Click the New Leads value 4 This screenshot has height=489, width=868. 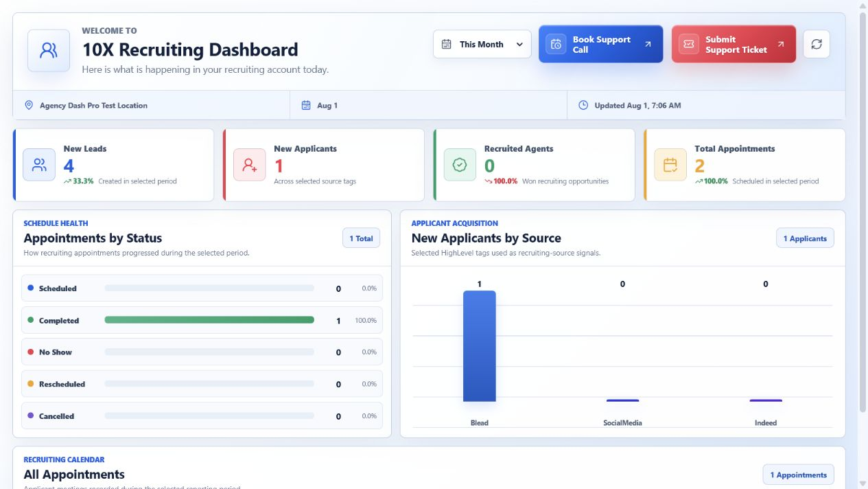[69, 166]
